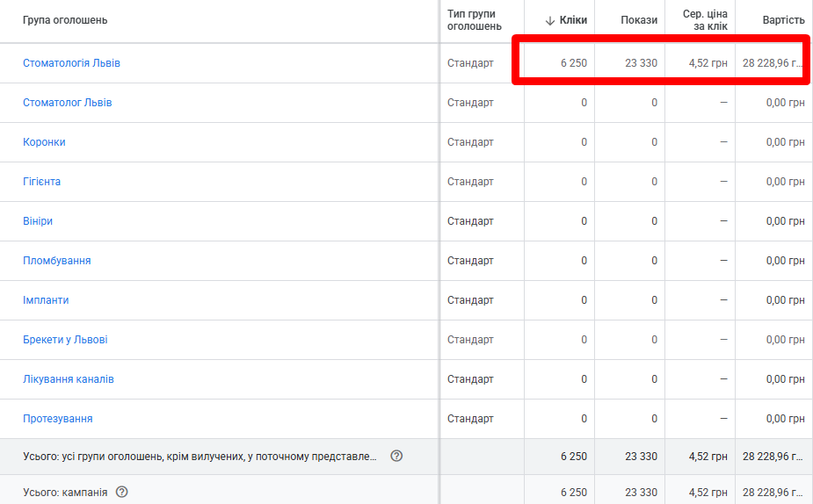813x504 pixels.
Task: Select 6 250 clicks in Усього: кампанія row
Action: [x=573, y=492]
